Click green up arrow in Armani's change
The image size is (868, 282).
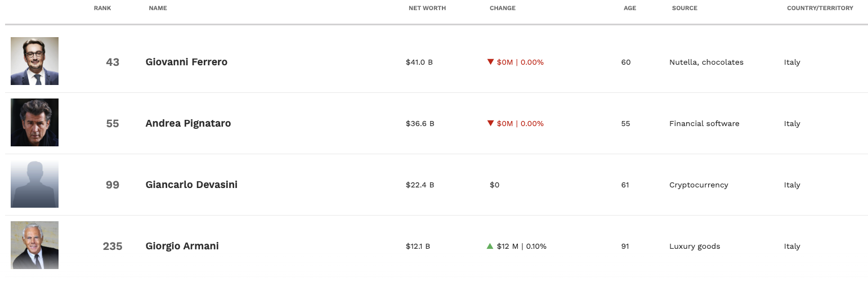(490, 246)
